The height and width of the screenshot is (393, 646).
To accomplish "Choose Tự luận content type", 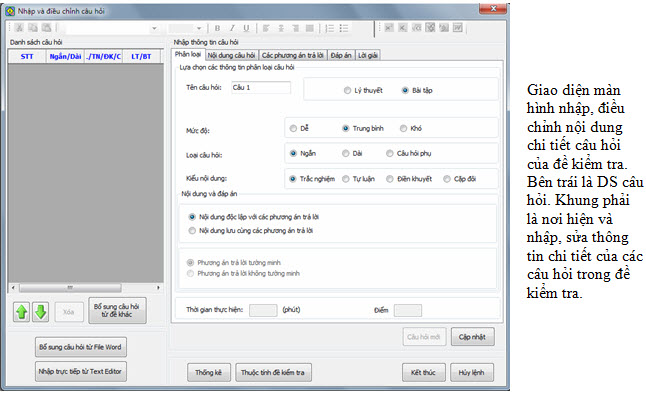I will click(x=346, y=179).
